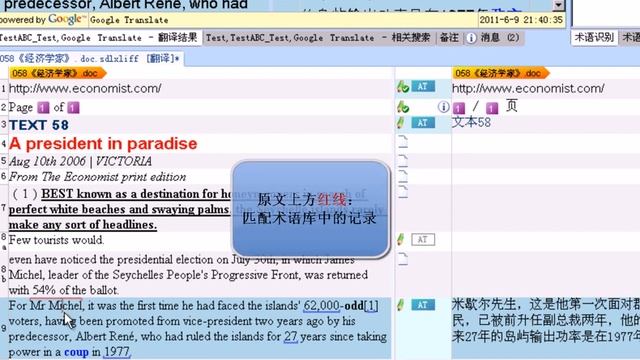The width and height of the screenshot is (640, 360).
Task: Click segment number 7
Action: tap(3, 209)
